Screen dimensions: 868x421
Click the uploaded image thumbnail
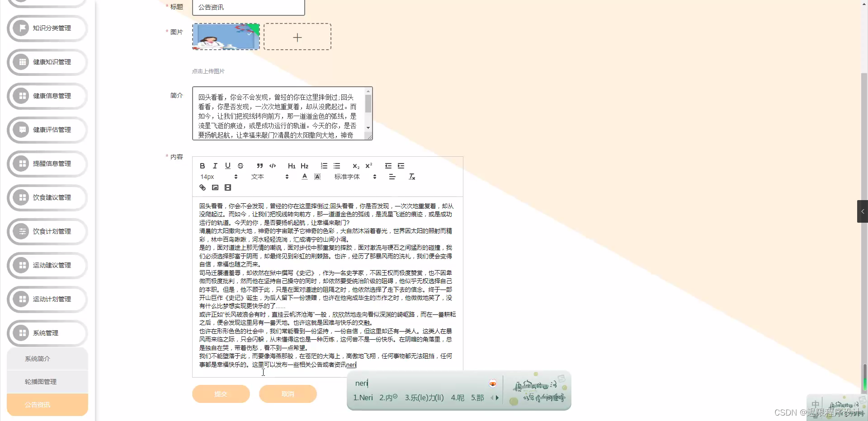pos(225,37)
